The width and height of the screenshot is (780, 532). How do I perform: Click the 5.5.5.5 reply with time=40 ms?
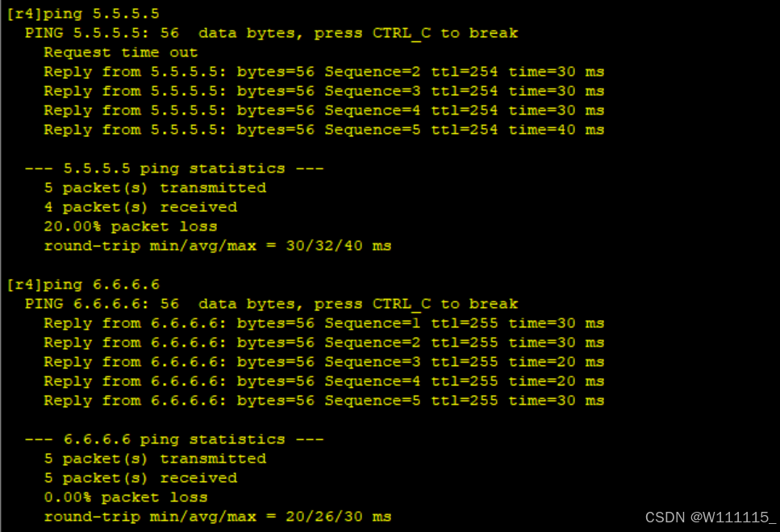tap(323, 130)
